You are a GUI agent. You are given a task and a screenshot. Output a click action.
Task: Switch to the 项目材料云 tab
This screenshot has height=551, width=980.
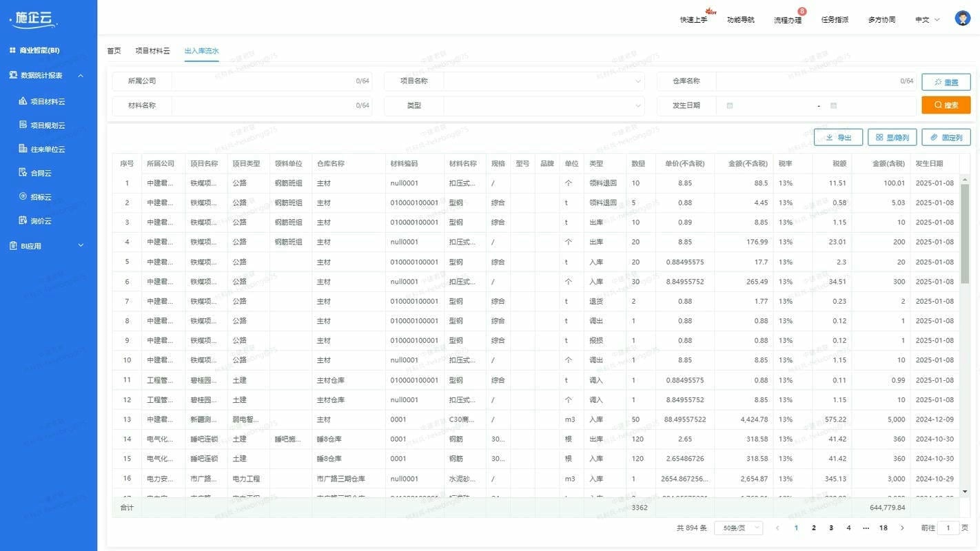point(152,51)
